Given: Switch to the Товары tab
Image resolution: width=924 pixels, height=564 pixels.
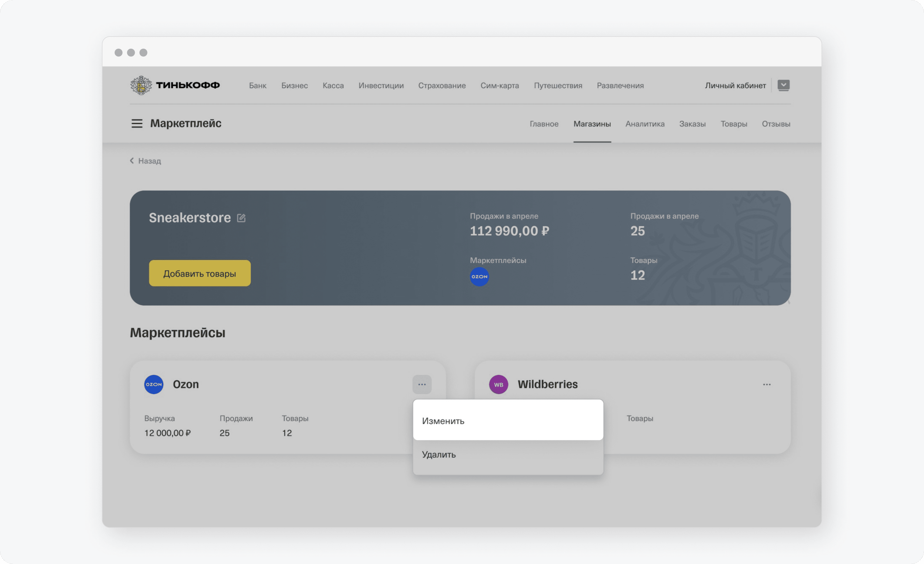Looking at the screenshot, I should pyautogui.click(x=733, y=124).
